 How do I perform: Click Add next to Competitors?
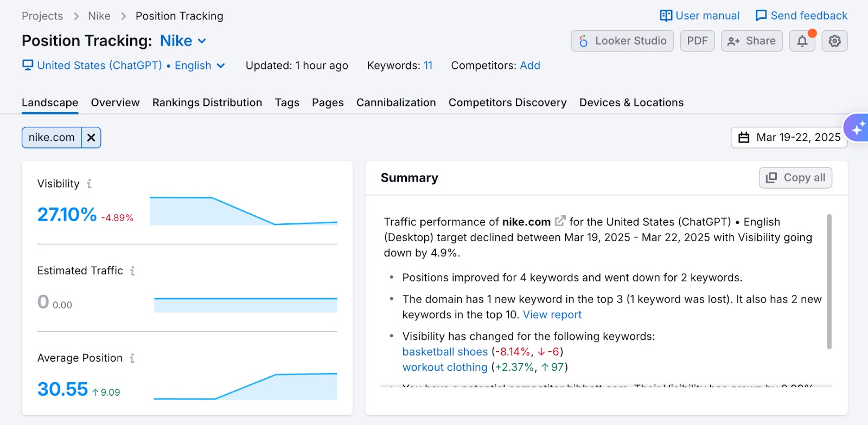[x=529, y=66]
